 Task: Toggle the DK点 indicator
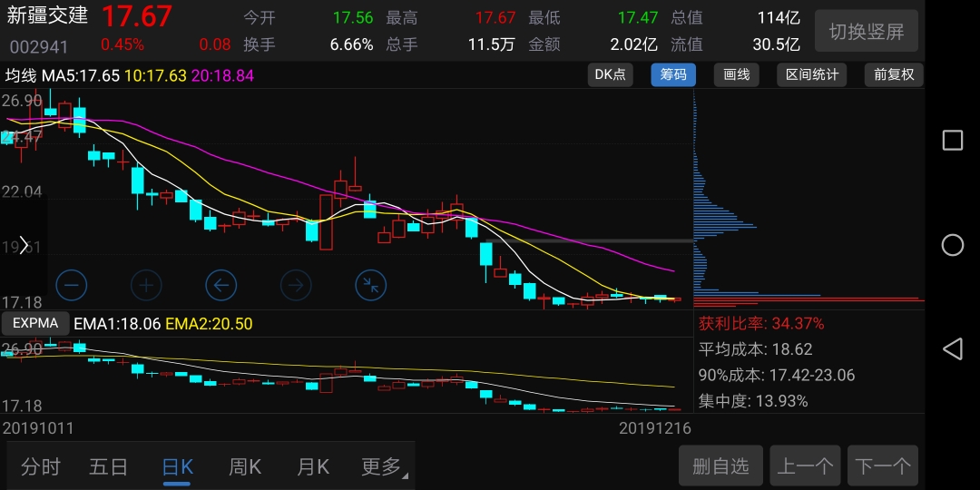click(x=610, y=75)
